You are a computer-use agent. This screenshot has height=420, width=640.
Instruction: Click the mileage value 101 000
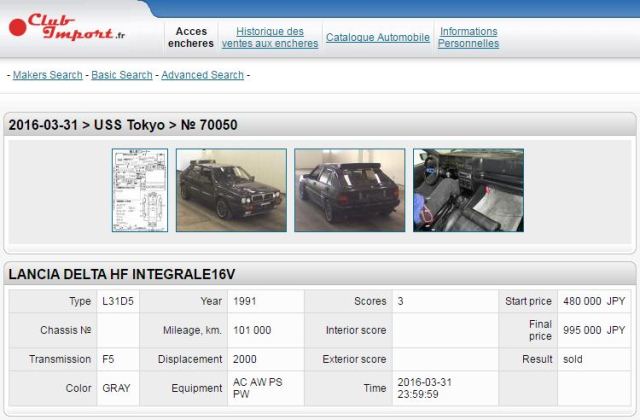coord(251,330)
